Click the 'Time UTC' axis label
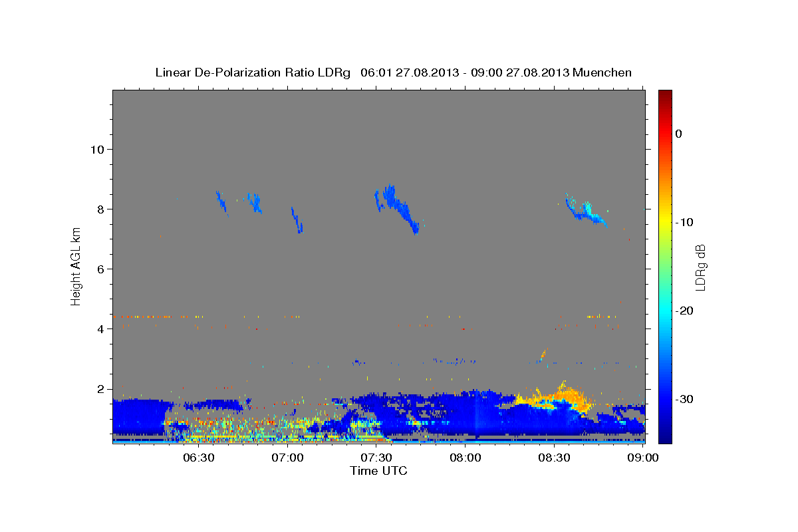 pyautogui.click(x=378, y=470)
